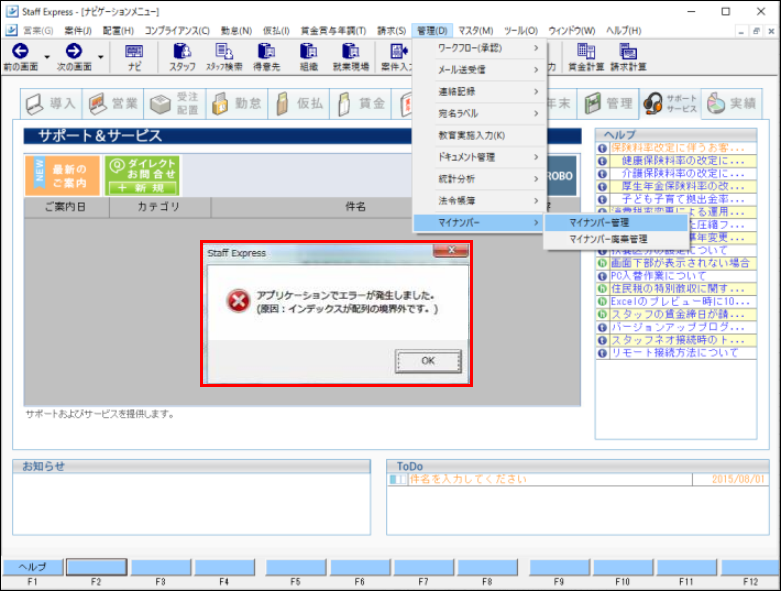The image size is (781, 591).
Task: Click the ダイレクトお問合せ 新規 button
Action: [x=142, y=176]
